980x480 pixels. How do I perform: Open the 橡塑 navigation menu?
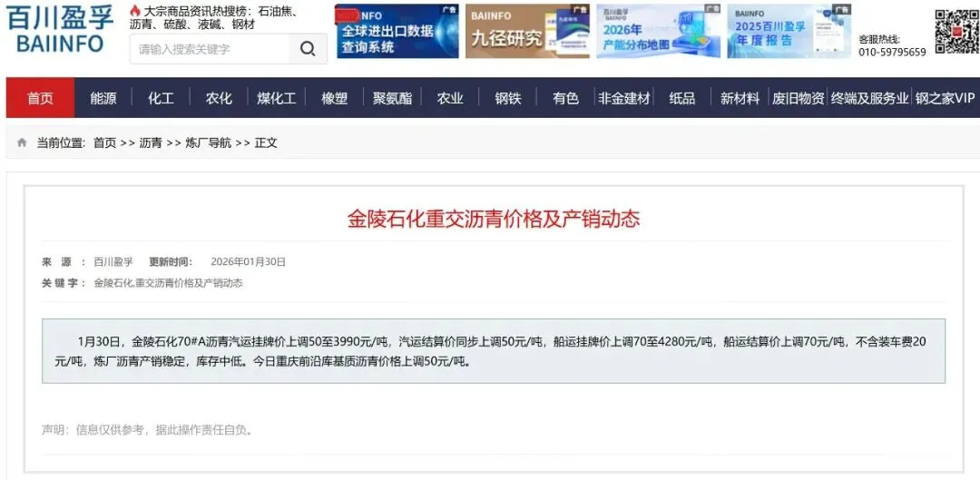click(334, 98)
